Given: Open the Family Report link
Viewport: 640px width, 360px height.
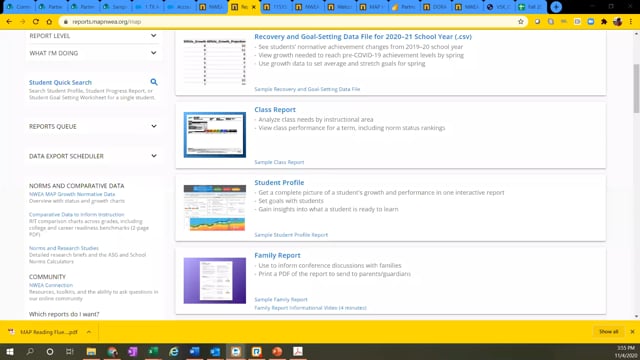Looking at the screenshot, I should click(x=277, y=255).
